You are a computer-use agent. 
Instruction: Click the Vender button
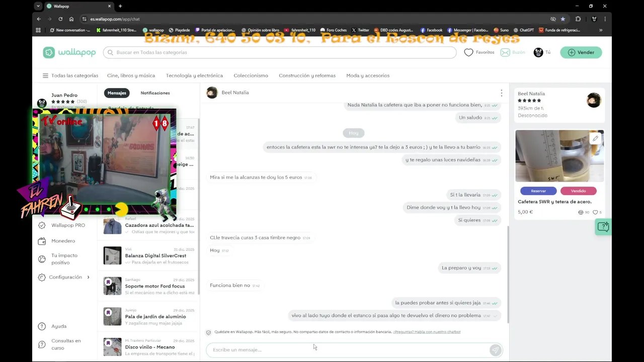click(581, 52)
